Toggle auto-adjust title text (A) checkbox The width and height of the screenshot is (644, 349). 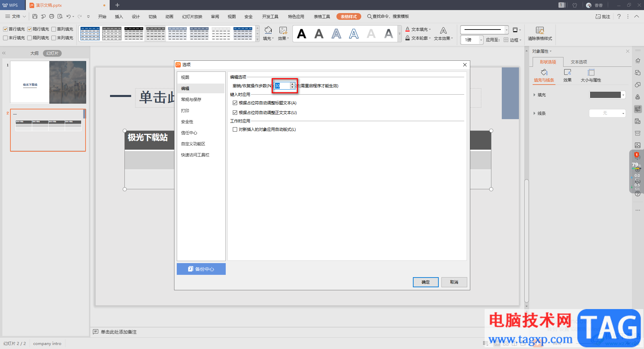[235, 103]
